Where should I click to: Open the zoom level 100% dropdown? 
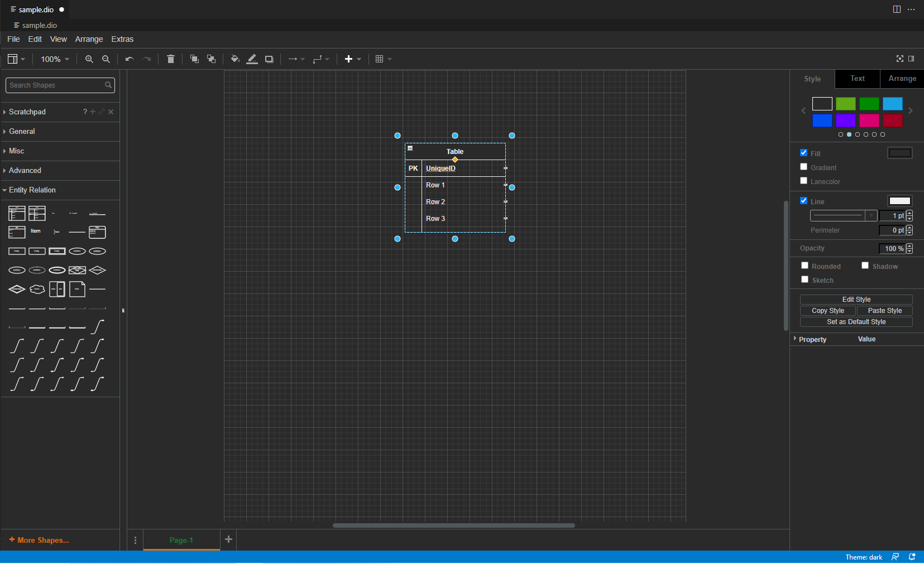pos(55,59)
